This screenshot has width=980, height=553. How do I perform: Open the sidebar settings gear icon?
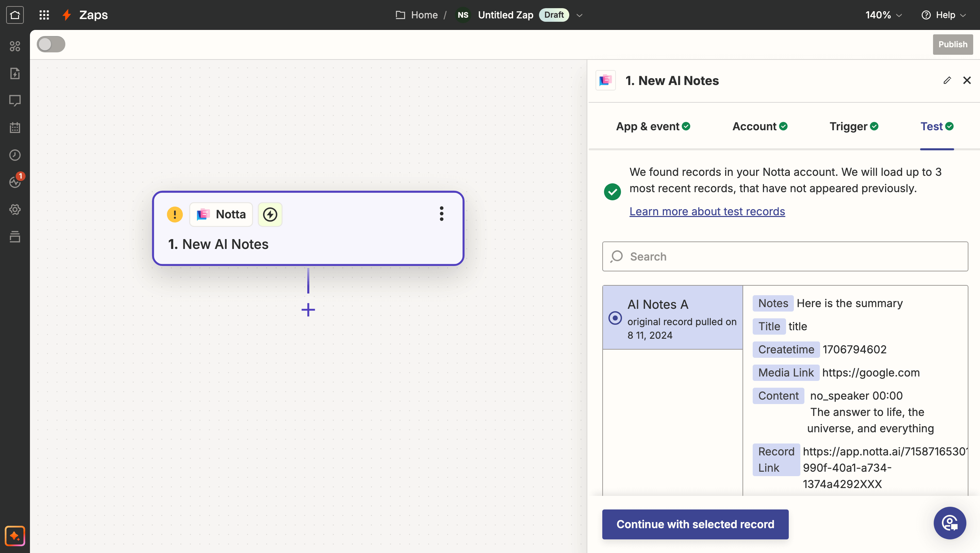[15, 209]
